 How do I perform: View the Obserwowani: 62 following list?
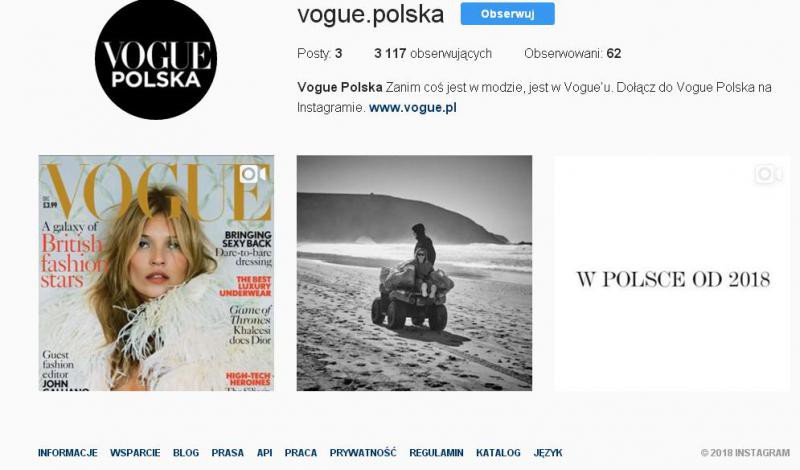[572, 54]
